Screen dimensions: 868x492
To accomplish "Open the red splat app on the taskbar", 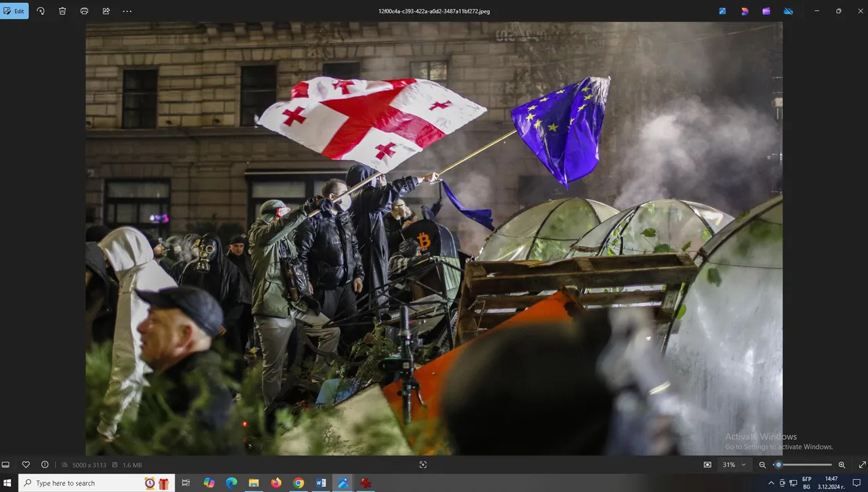I will tap(366, 483).
